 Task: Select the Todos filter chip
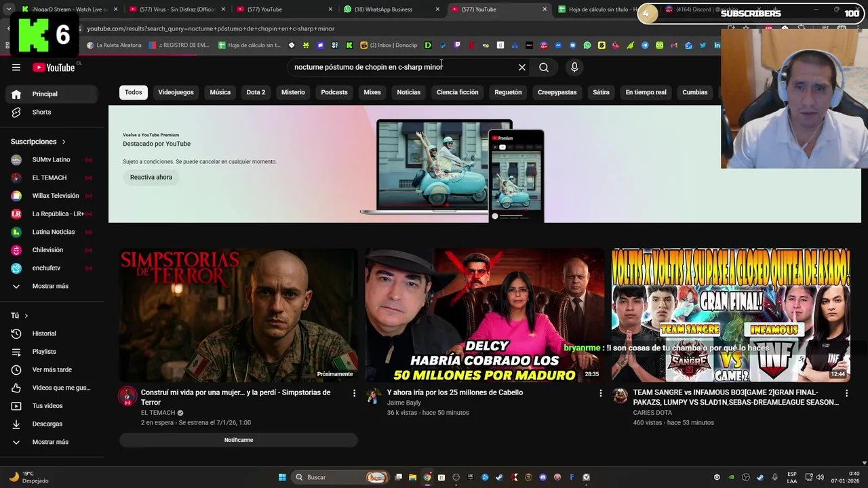[x=134, y=92]
